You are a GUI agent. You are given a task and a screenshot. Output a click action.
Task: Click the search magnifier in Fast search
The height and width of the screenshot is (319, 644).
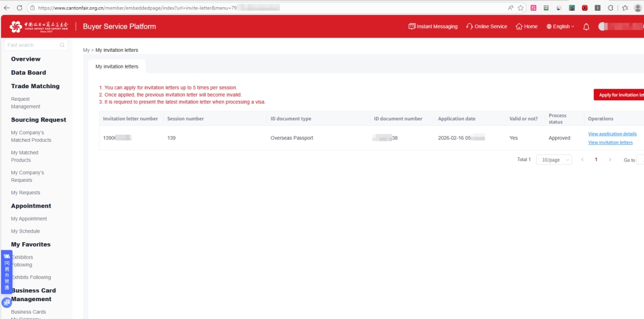[62, 45]
